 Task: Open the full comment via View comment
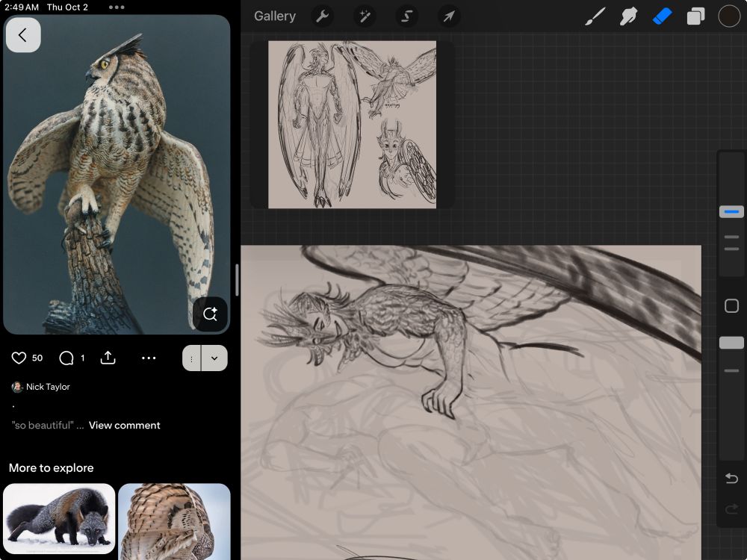(124, 425)
